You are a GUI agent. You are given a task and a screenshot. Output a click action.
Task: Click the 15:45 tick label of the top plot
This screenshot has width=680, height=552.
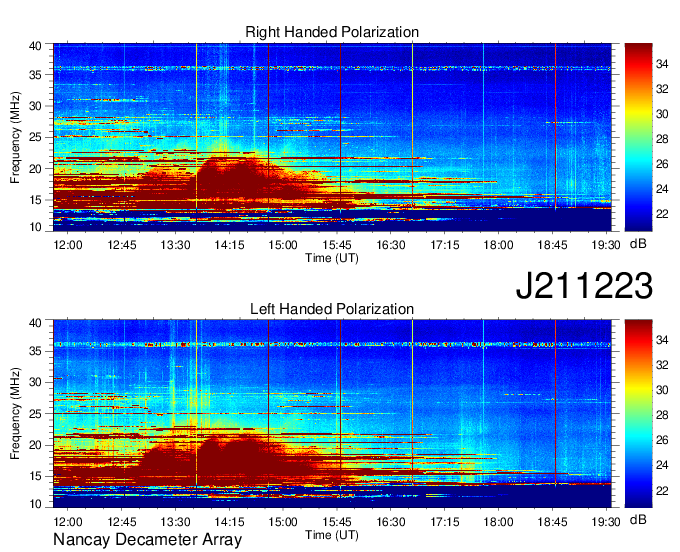[337, 245]
